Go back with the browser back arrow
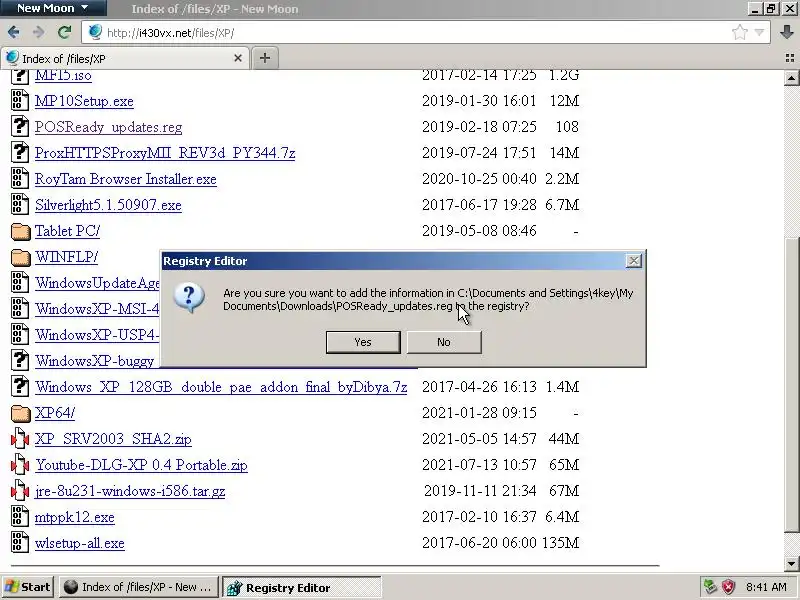 (14, 33)
